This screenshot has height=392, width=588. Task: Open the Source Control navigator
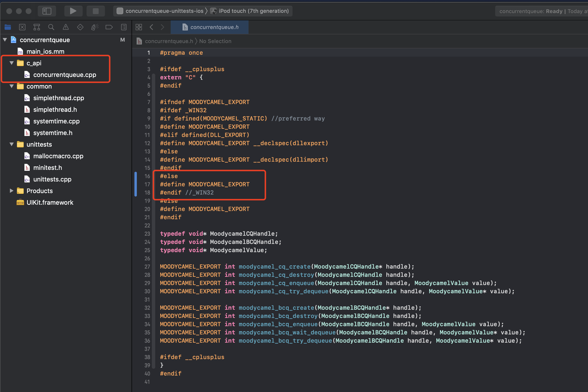[x=22, y=27]
